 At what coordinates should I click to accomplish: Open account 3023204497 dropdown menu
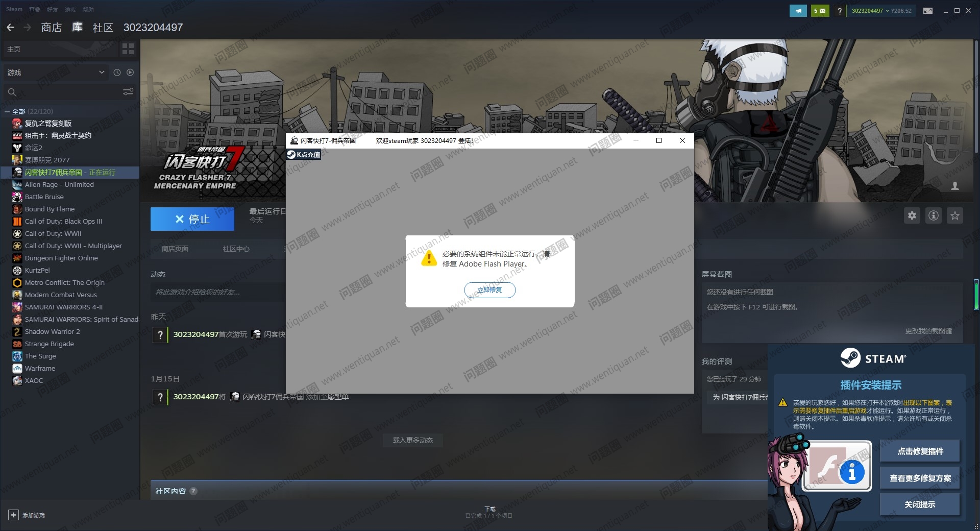(x=870, y=11)
